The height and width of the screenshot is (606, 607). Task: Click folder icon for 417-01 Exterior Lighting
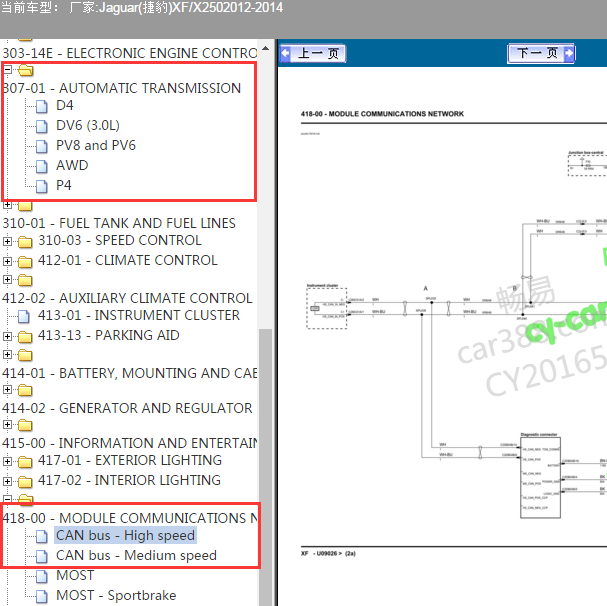tap(25, 462)
